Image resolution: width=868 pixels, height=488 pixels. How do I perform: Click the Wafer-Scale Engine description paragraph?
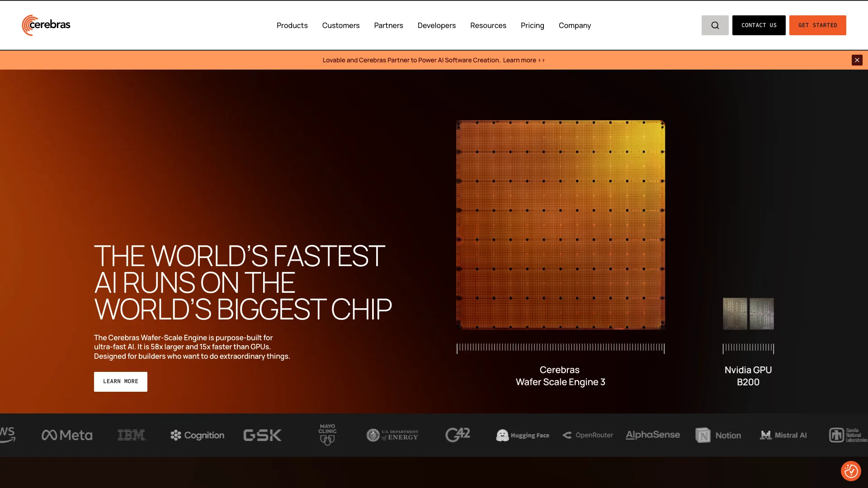coord(192,347)
